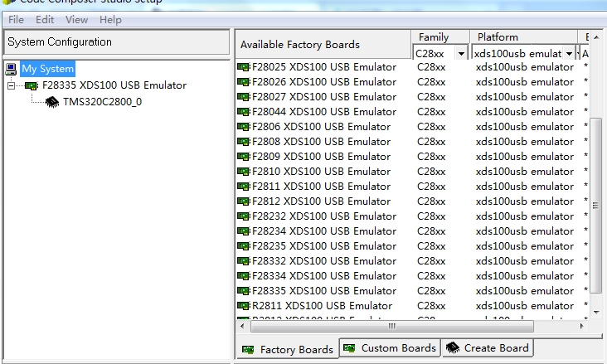
Task: Select the R2811 XDS100 USB Emulator row text
Action: 322,306
